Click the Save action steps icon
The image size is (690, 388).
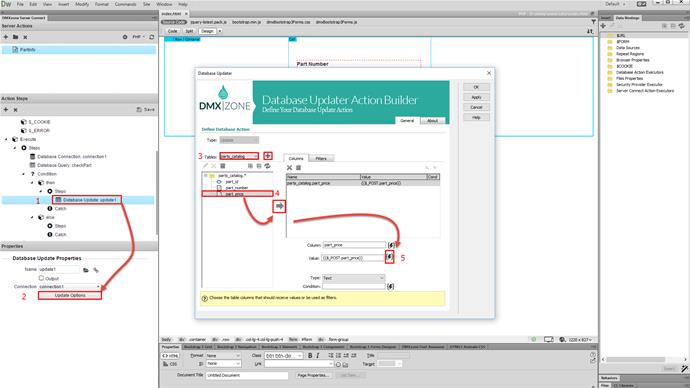[x=146, y=110]
